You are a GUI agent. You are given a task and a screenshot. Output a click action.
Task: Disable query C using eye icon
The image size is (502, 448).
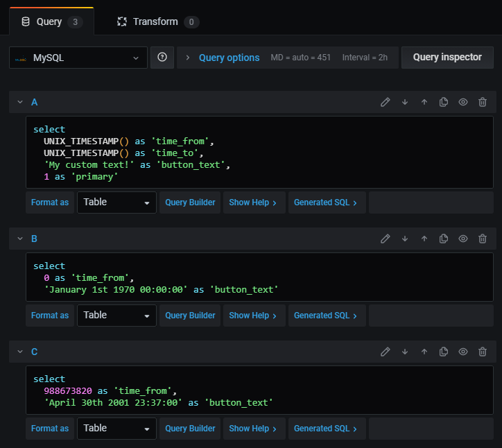pyautogui.click(x=463, y=352)
